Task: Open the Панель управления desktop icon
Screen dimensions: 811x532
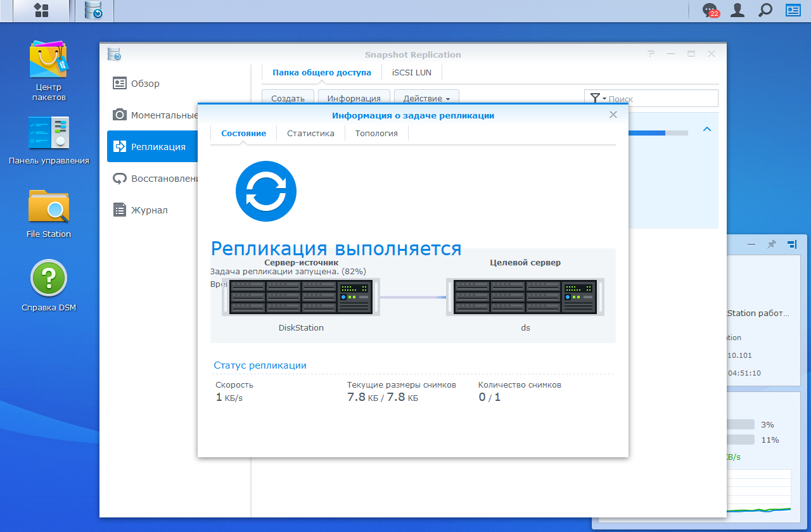Action: pos(49,141)
